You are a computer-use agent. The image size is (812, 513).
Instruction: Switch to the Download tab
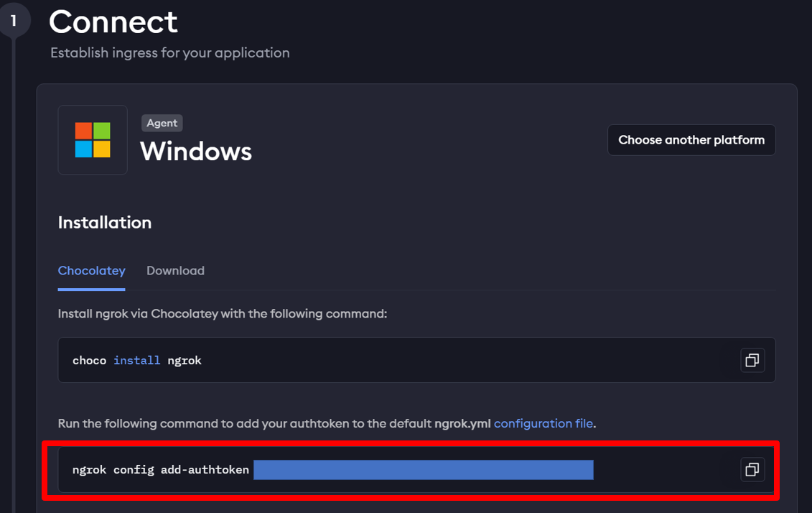click(176, 270)
